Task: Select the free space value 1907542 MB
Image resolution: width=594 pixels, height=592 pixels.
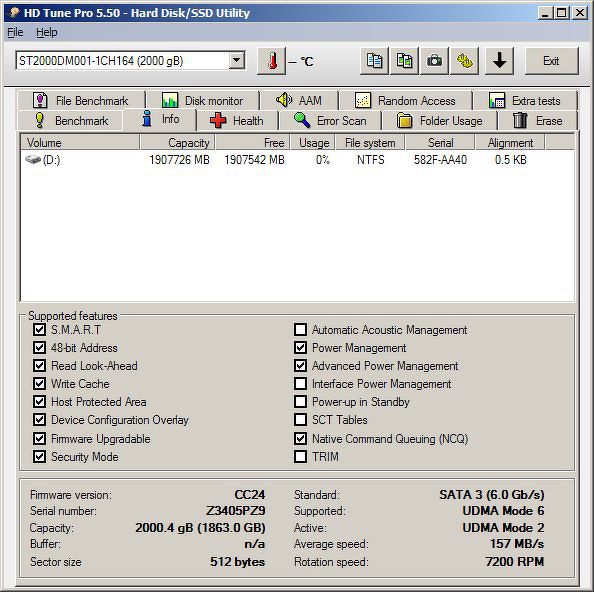Action: [254, 159]
